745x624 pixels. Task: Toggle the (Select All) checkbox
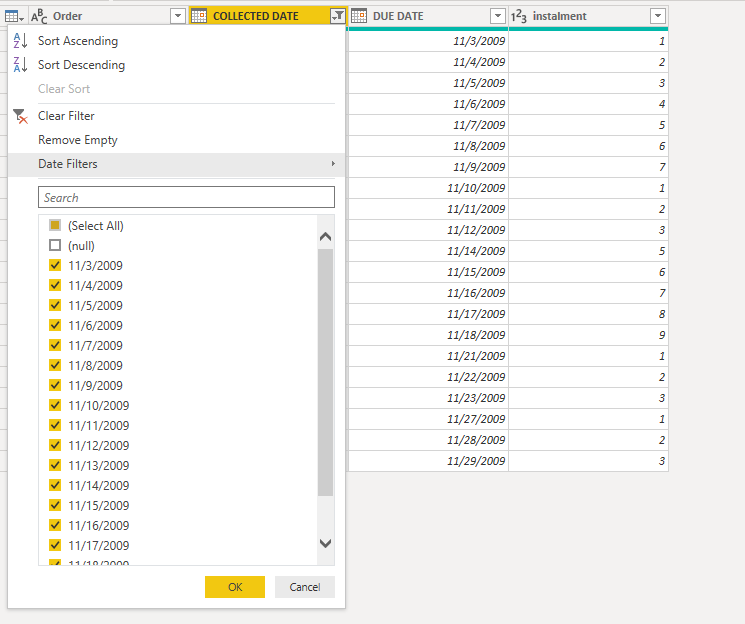[x=55, y=225]
